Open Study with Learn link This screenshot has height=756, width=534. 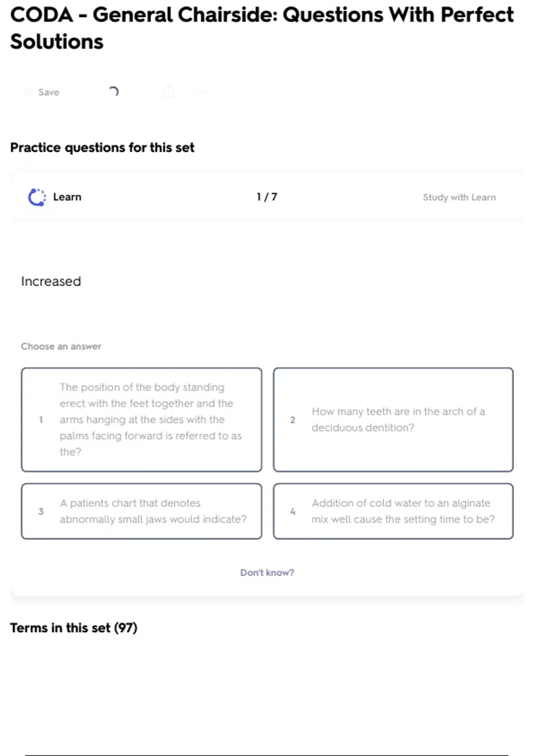[459, 197]
